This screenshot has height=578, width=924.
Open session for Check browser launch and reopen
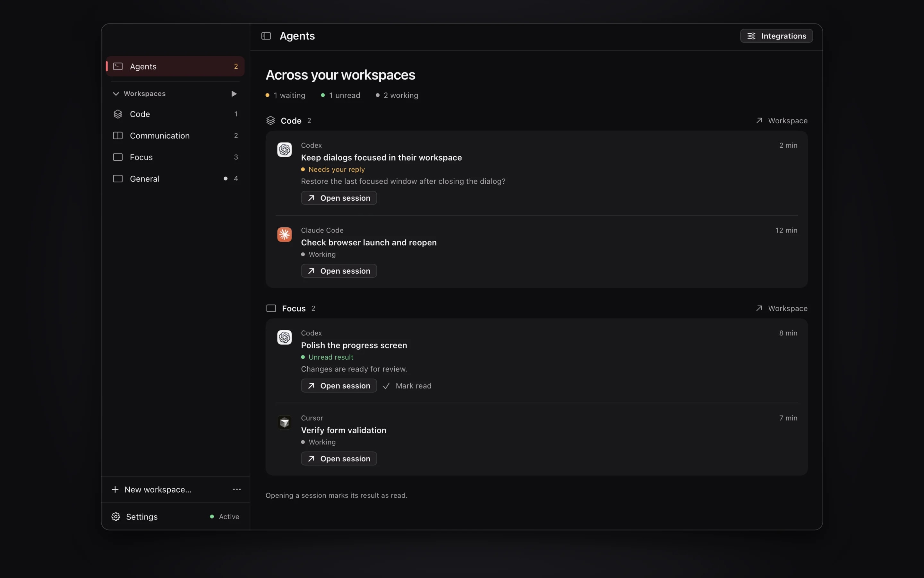click(339, 271)
